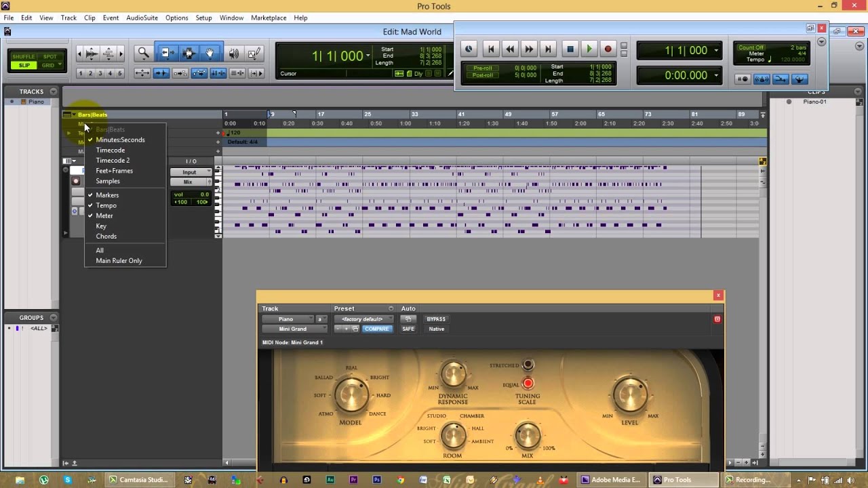Pick the Scrubber speaker tool
The width and height of the screenshot is (868, 488).
pyautogui.click(x=234, y=53)
